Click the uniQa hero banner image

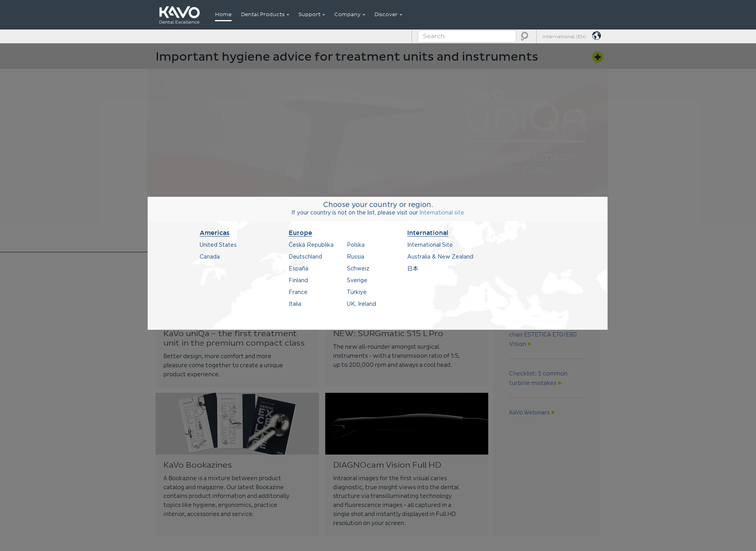tap(377, 133)
